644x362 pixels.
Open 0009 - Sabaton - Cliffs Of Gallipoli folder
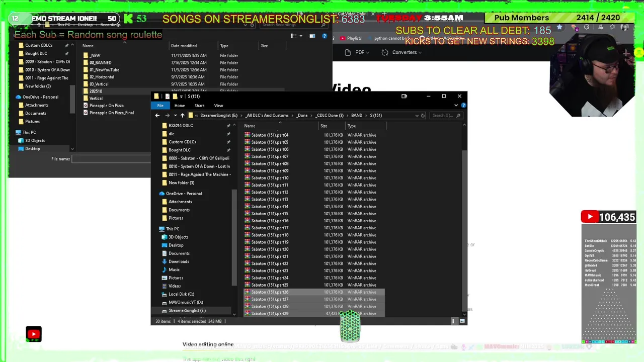point(195,158)
